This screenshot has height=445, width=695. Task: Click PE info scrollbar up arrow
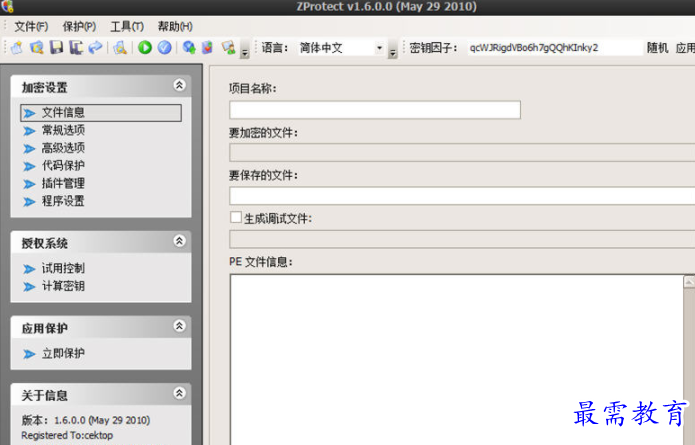pyautogui.click(x=690, y=282)
